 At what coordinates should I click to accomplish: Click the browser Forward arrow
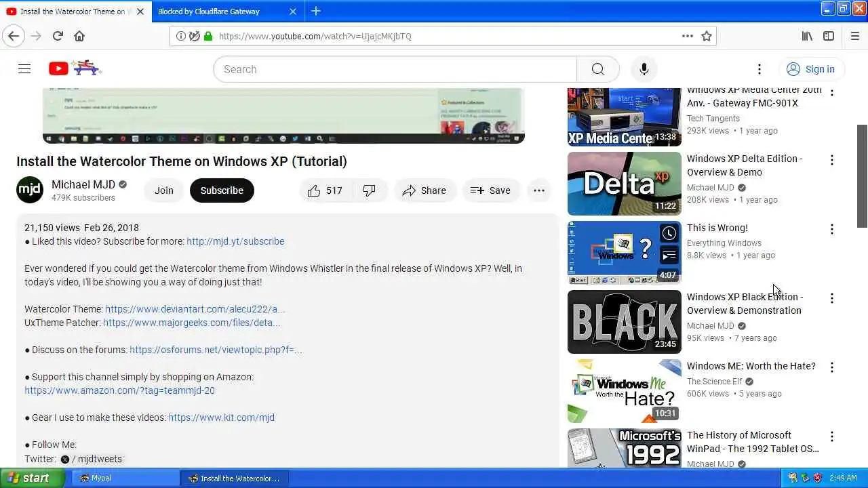coord(36,36)
